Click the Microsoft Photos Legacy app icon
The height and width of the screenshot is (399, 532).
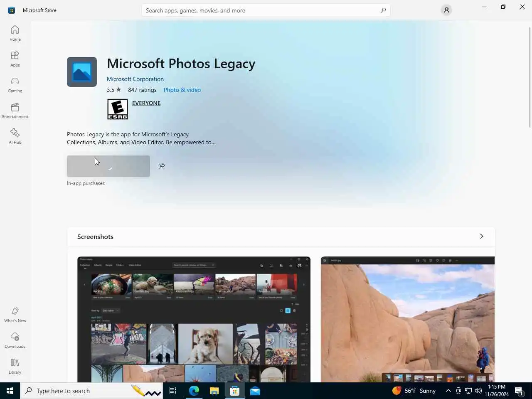(x=82, y=72)
